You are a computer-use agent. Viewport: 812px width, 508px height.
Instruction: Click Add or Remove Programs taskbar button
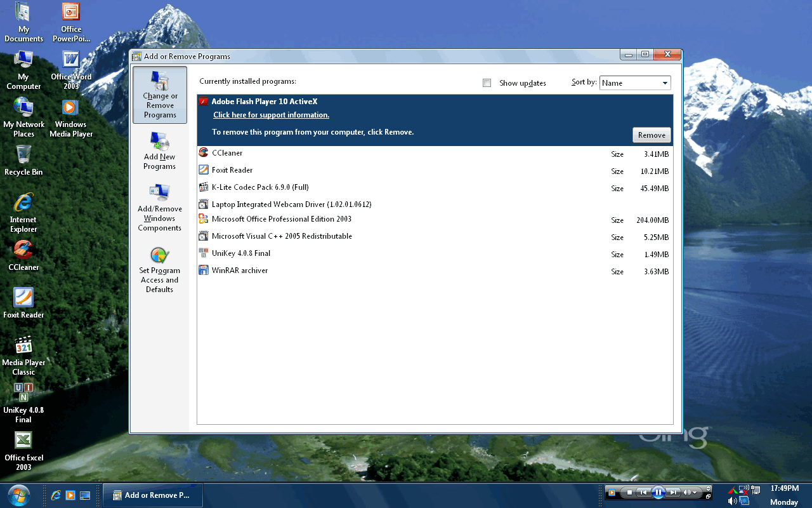(x=153, y=495)
